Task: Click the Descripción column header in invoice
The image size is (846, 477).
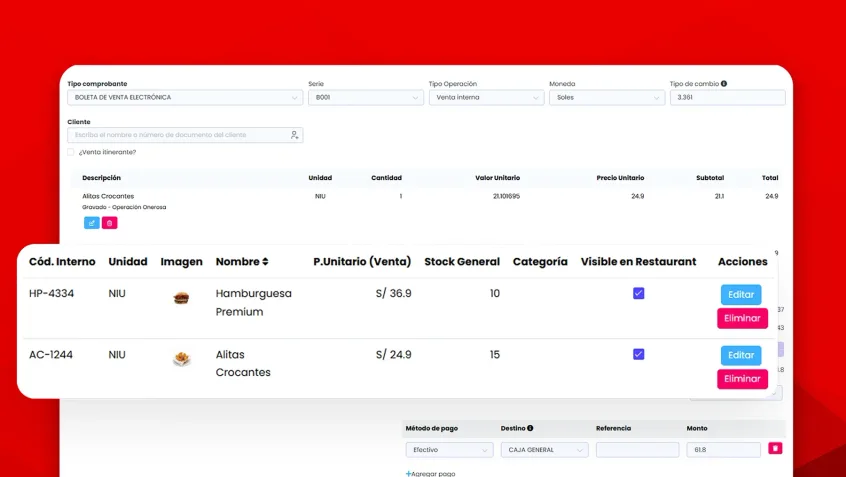Action: (x=101, y=178)
